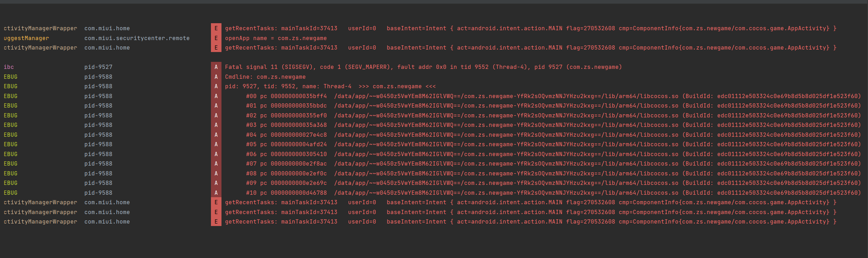Viewport: 868px width, 258px height.
Task: Click the Error level badge beside openApp
Action: [x=216, y=38]
